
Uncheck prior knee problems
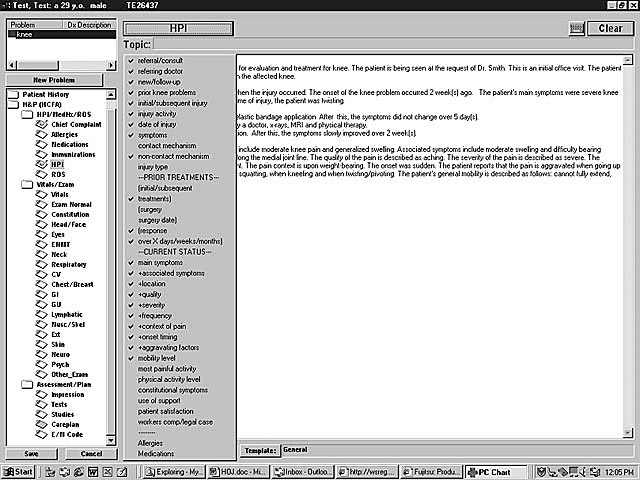pos(167,92)
